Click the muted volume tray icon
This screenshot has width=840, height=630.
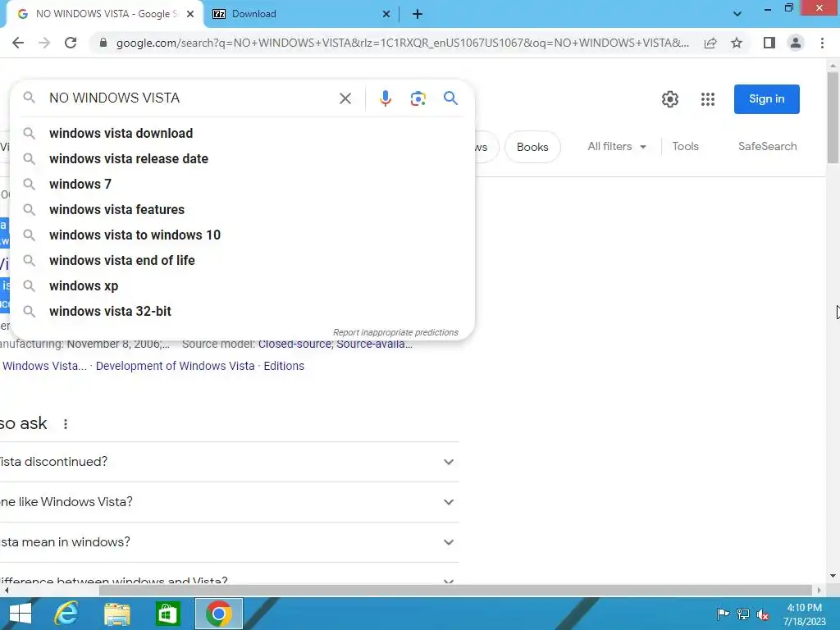pos(763,614)
